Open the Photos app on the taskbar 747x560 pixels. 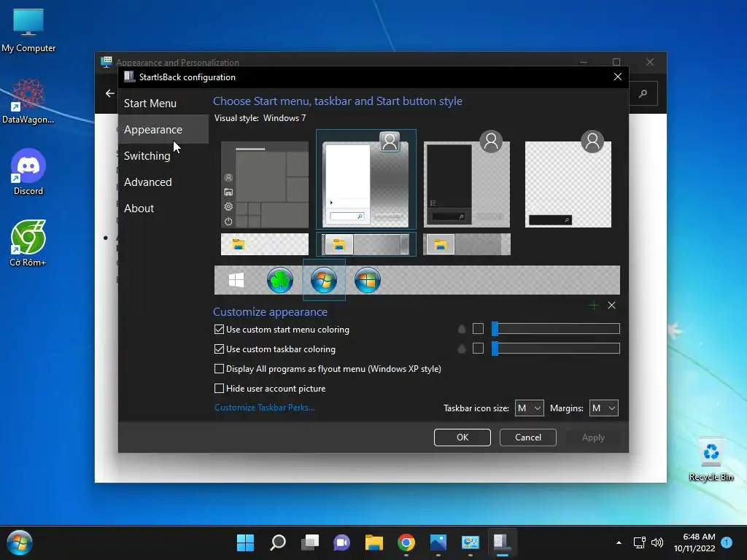point(438,542)
